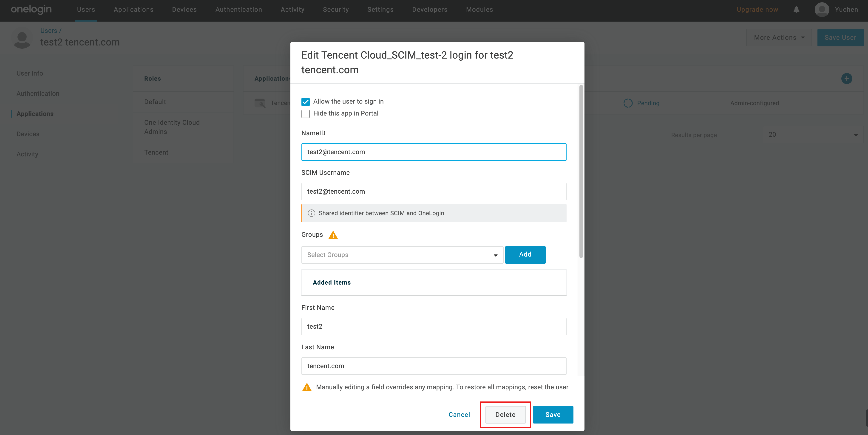Uncheck Allow the user to sign in
The height and width of the screenshot is (435, 868).
coord(305,102)
